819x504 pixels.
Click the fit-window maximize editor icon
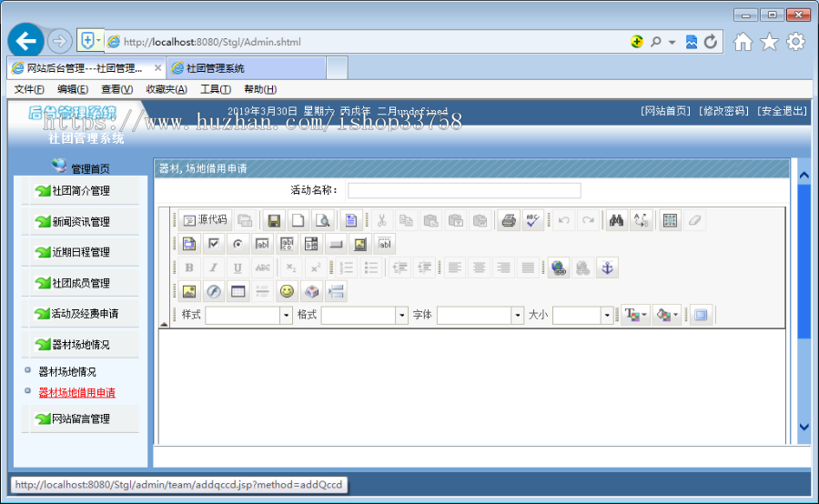pos(701,315)
